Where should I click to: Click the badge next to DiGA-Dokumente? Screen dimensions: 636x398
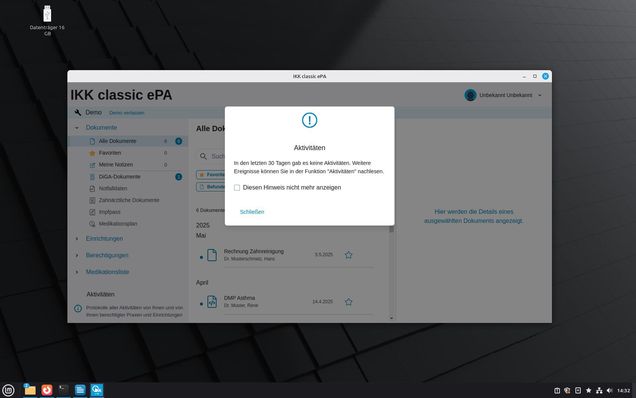tap(178, 177)
